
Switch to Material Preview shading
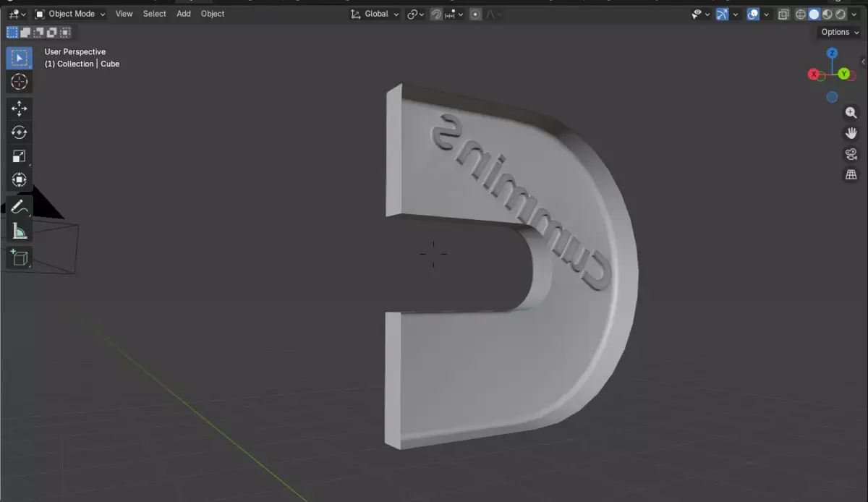[827, 14]
